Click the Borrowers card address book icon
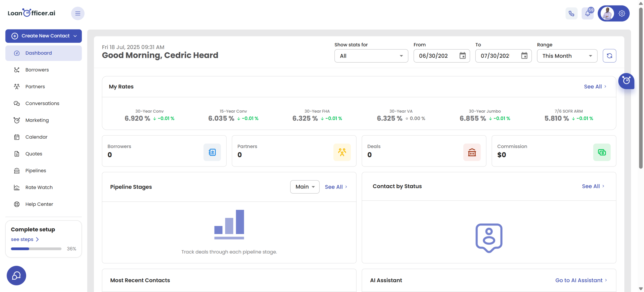The width and height of the screenshot is (644, 292). (212, 152)
